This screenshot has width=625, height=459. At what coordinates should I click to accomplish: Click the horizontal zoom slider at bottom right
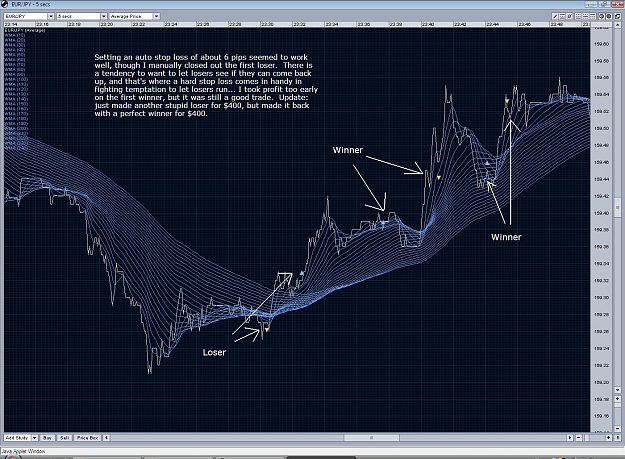click(x=587, y=438)
